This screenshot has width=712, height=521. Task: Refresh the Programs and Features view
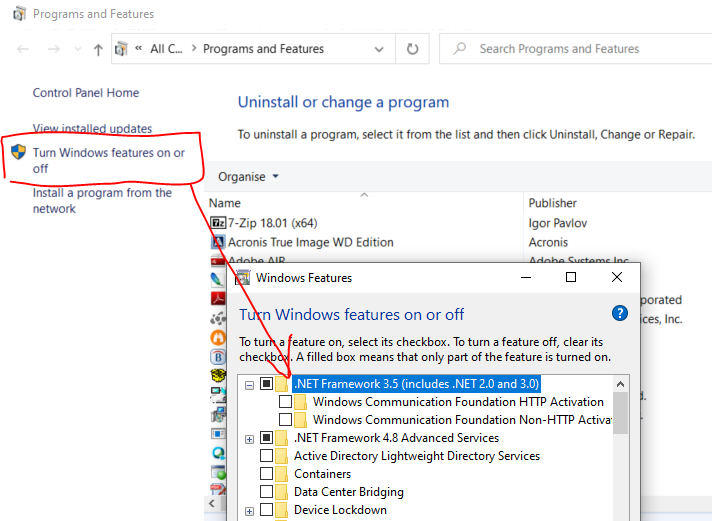(x=412, y=49)
